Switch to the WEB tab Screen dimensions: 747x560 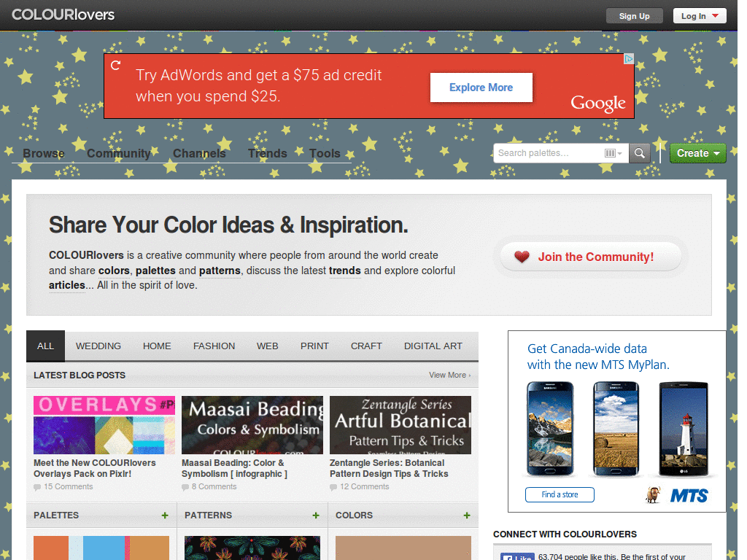point(267,346)
